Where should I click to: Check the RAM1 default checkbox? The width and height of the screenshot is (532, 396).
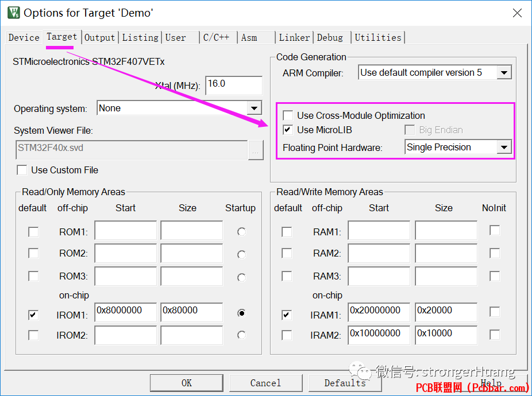point(287,232)
